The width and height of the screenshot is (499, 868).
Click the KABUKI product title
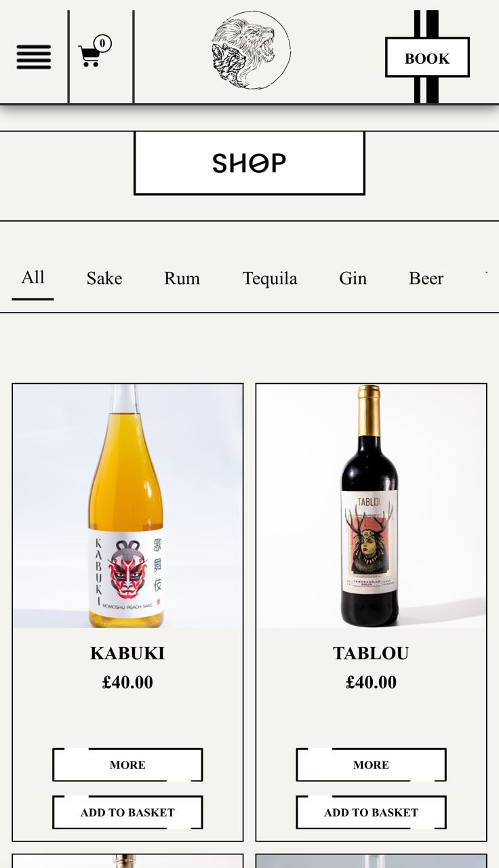click(x=127, y=653)
